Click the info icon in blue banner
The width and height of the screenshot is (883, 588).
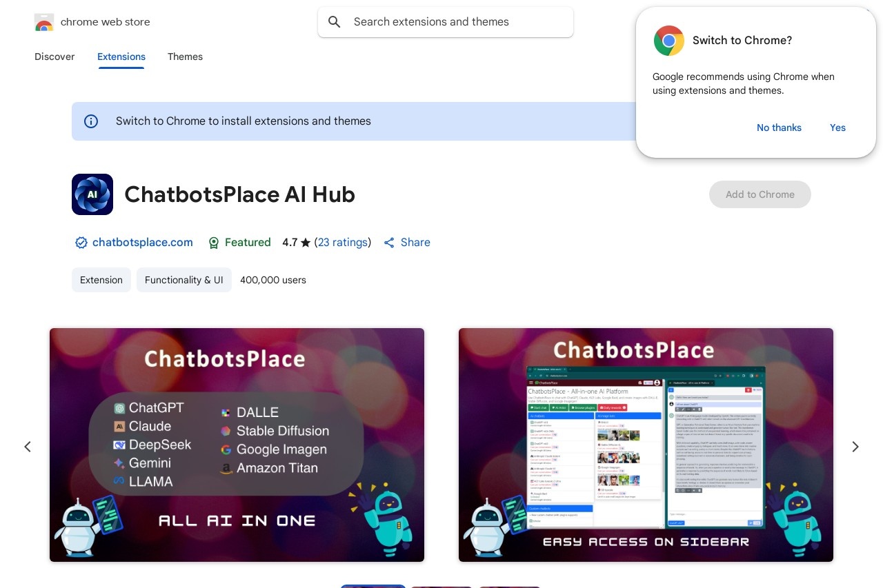[x=91, y=121]
